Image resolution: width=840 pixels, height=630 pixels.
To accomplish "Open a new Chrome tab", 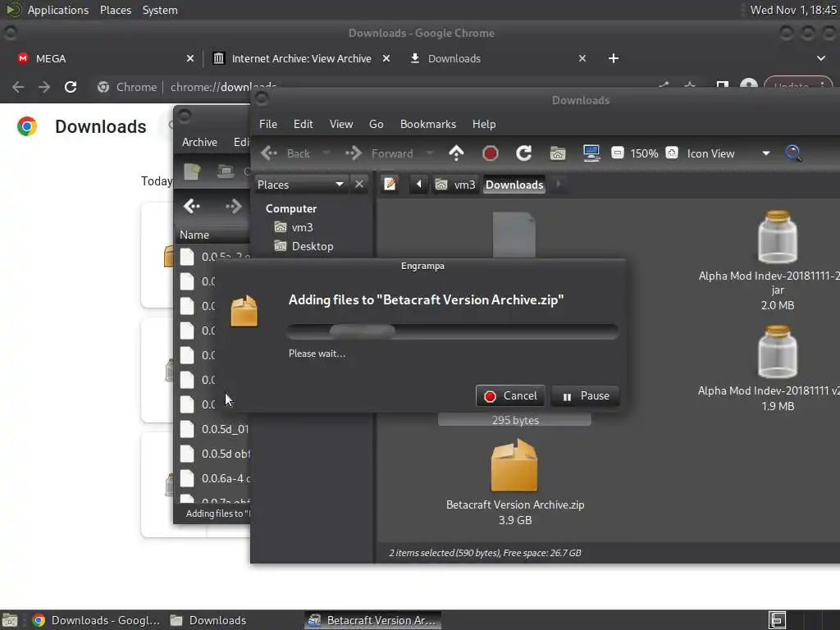I will pos(614,58).
